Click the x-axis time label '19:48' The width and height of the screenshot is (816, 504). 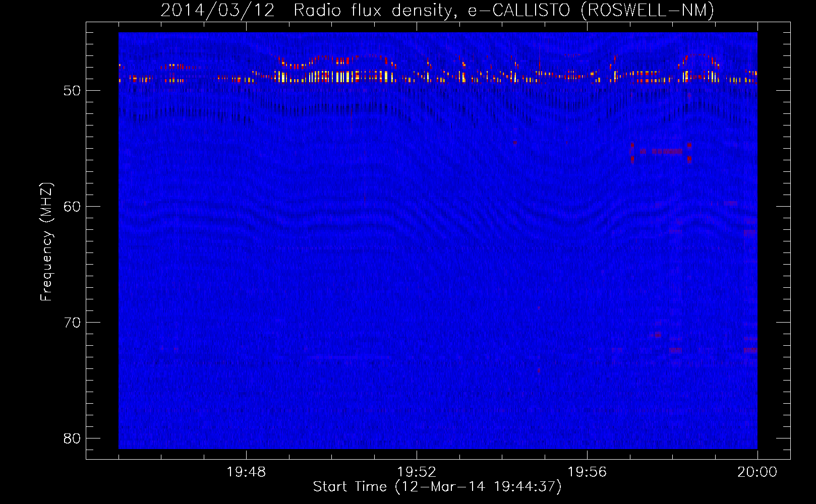click(x=246, y=472)
